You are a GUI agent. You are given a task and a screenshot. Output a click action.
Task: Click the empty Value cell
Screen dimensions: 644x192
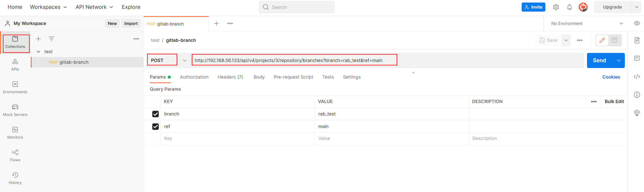pyautogui.click(x=392, y=139)
